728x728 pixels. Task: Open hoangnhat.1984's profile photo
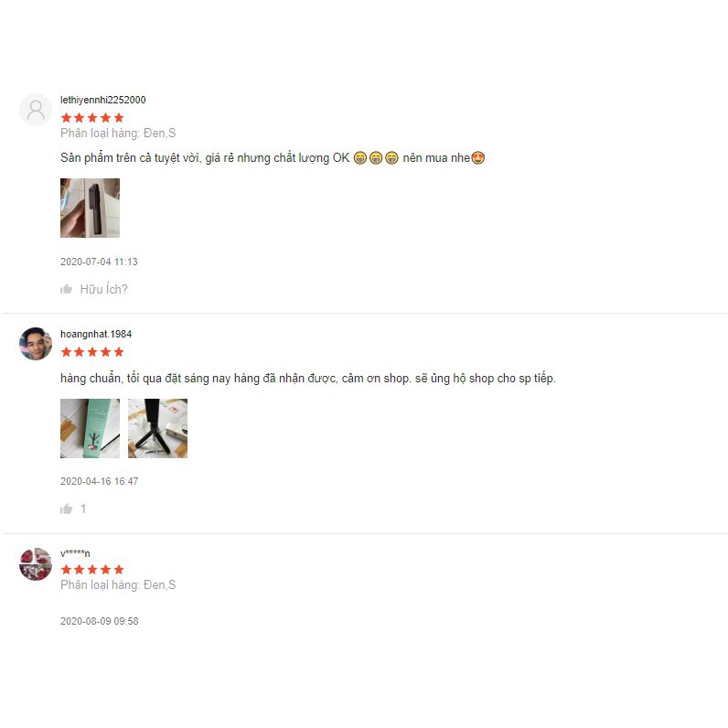click(x=36, y=344)
